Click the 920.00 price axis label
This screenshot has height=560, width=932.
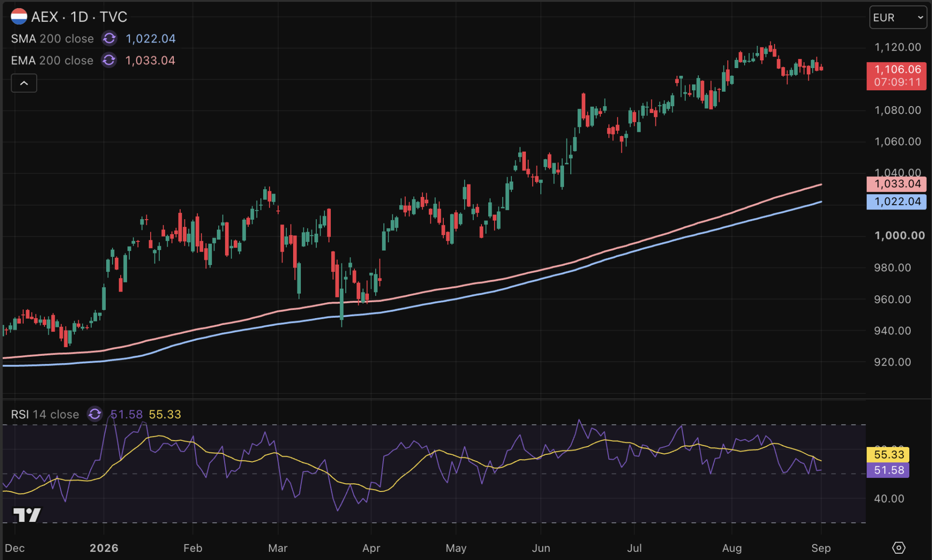pyautogui.click(x=892, y=363)
